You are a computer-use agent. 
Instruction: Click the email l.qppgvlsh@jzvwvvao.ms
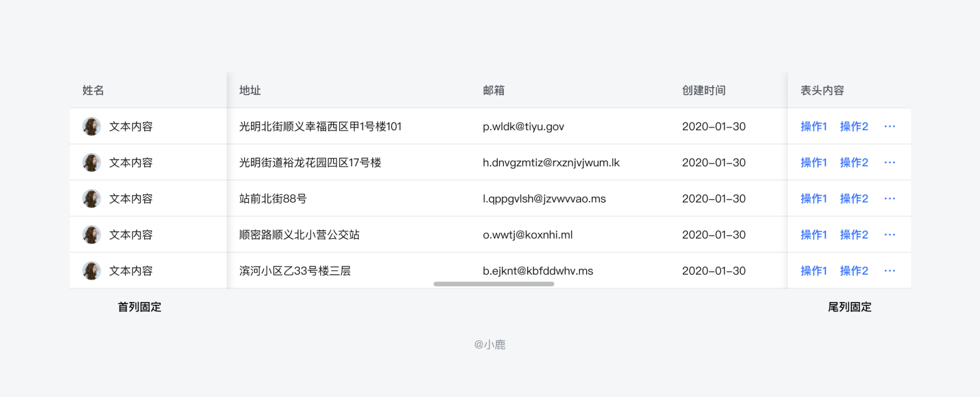(x=544, y=198)
